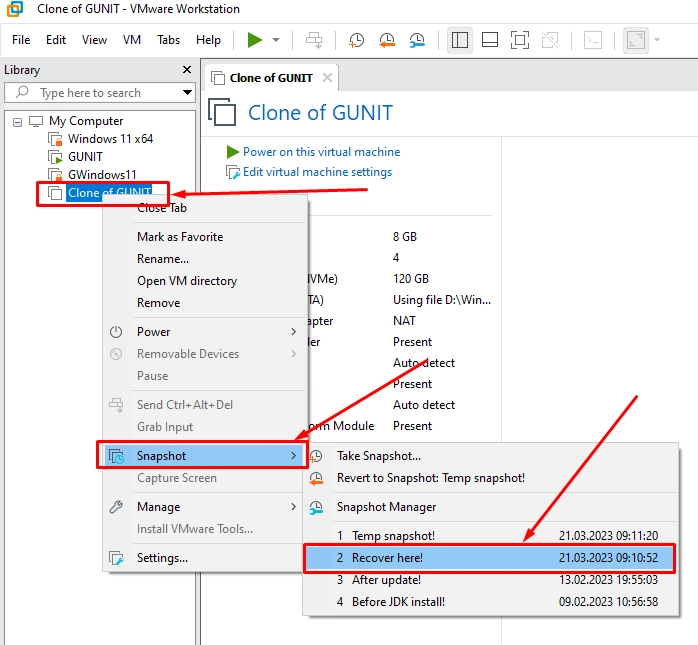698x645 pixels.
Task: Switch to the Clone of GUNIT tab
Action: point(271,78)
